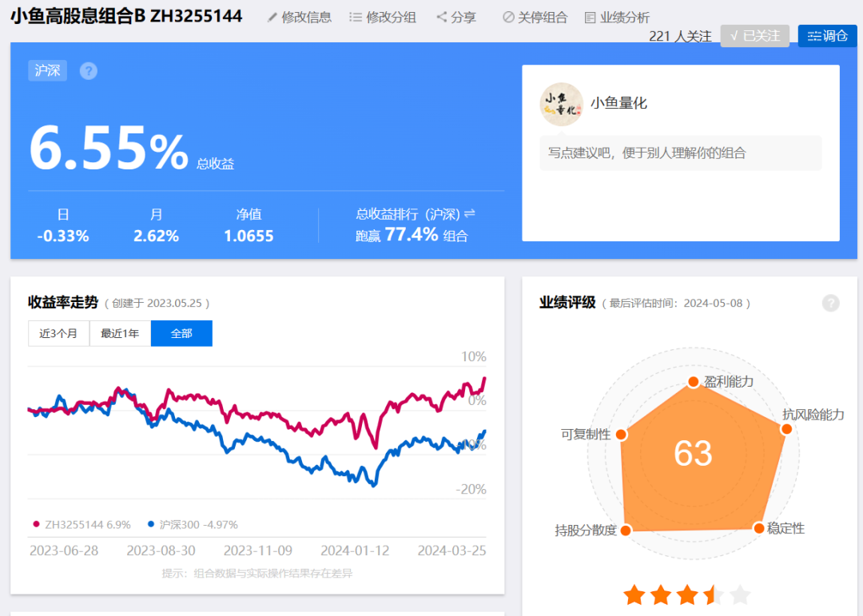The height and width of the screenshot is (616, 863).
Task: Click the 调仓 rebalance button
Action: (827, 36)
